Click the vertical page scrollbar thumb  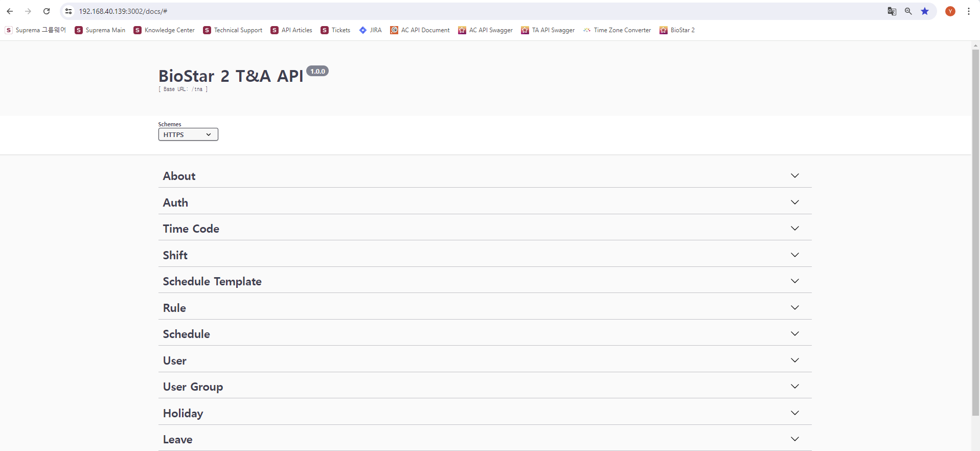(x=975, y=233)
